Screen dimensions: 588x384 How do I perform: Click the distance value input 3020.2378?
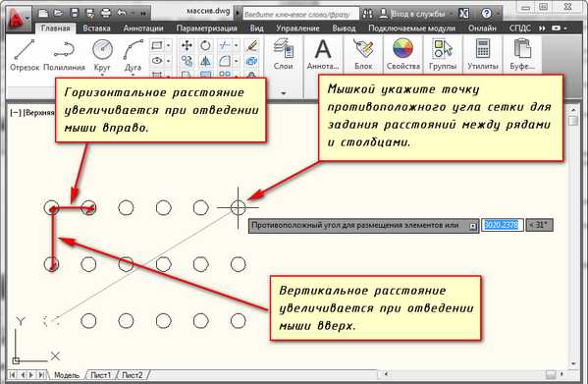pyautogui.click(x=503, y=225)
